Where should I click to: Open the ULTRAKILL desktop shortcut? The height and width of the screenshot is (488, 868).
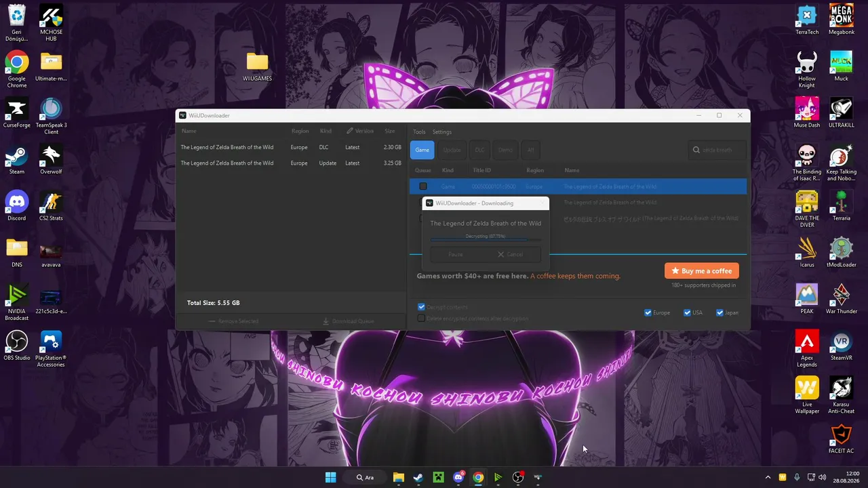click(842, 113)
